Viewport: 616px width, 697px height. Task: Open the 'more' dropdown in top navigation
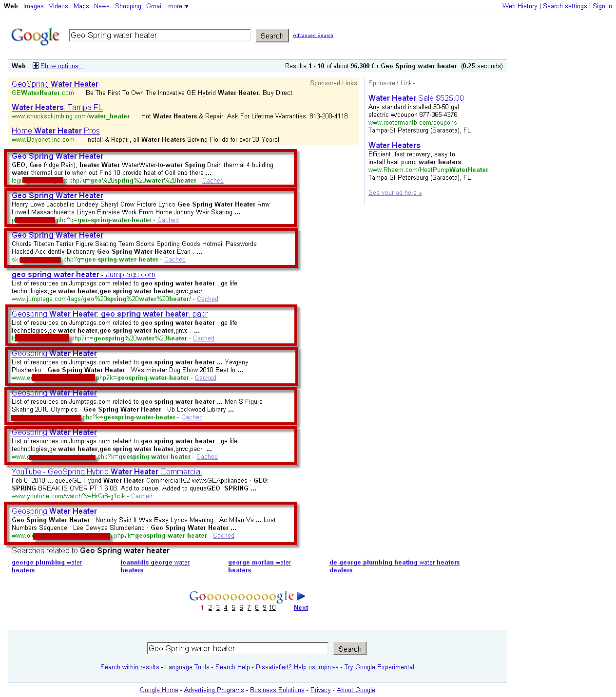[x=178, y=6]
